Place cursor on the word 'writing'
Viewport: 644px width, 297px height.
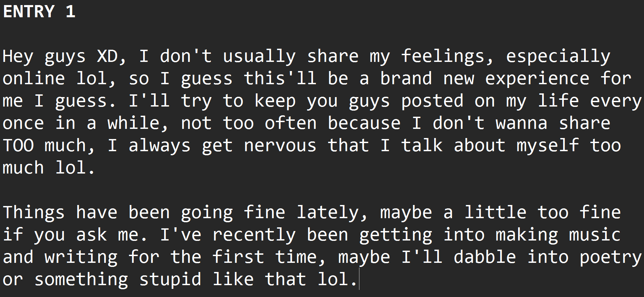click(81, 257)
